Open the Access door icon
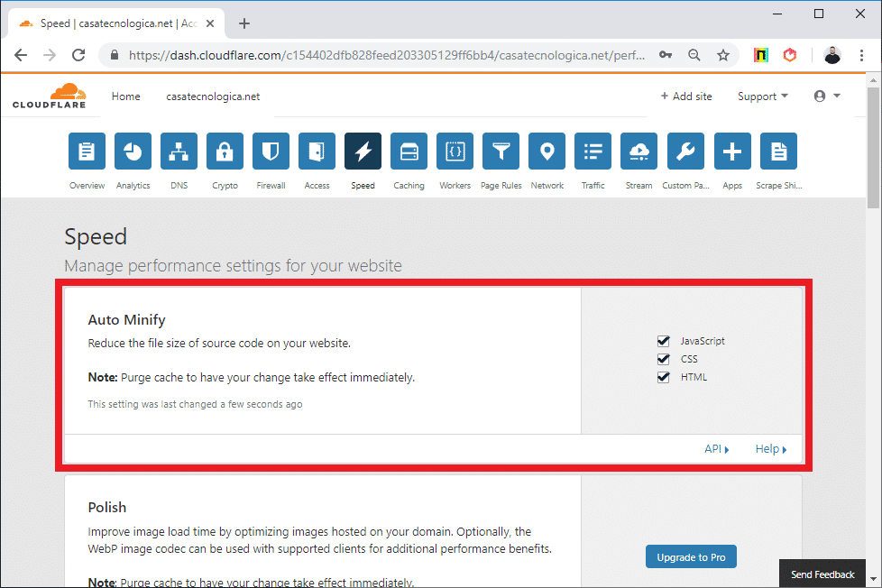 point(317,151)
